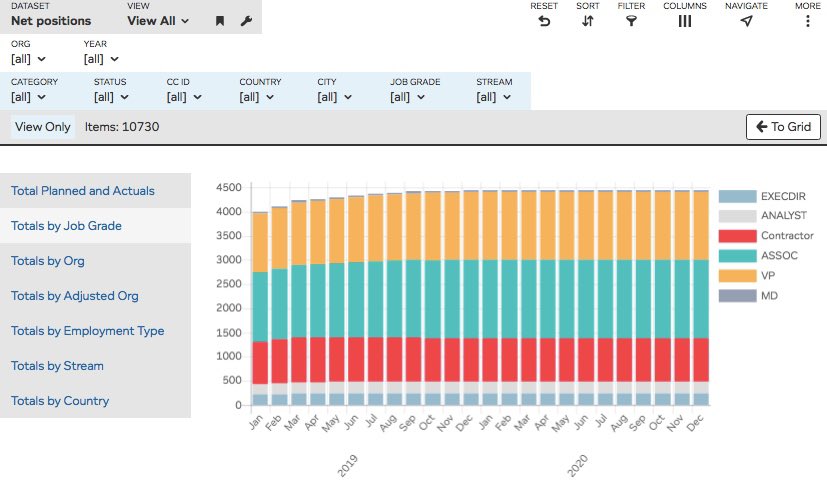
Task: Open the Filter funnel icon
Action: (631, 21)
